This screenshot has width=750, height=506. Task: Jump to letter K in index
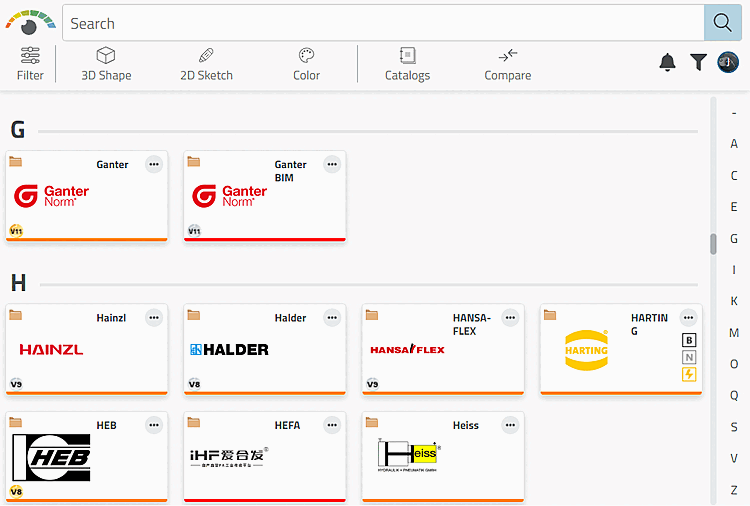tap(734, 301)
